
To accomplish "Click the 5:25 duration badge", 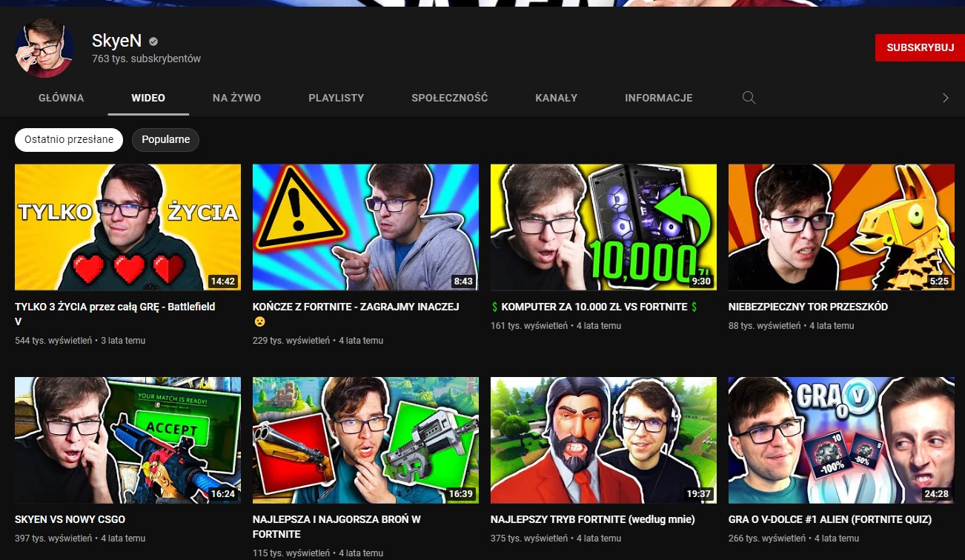I will pos(938,281).
